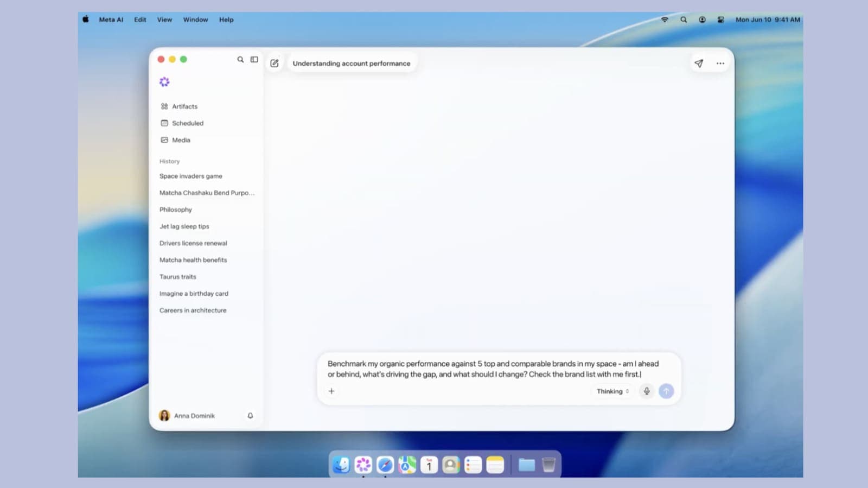Viewport: 868px width, 488px height.
Task: Open the Thinking mode dropdown
Action: point(612,391)
